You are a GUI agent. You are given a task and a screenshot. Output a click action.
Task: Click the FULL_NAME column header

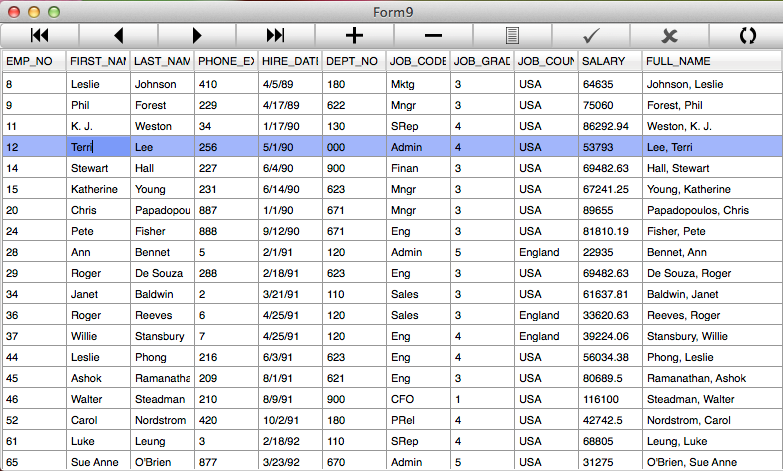pos(712,61)
